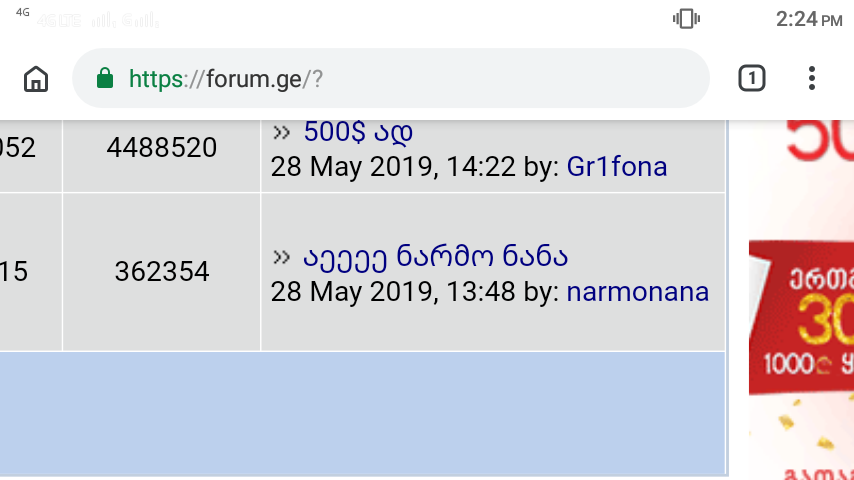View the narmonana user profile
854x480 pixels.
[638, 291]
